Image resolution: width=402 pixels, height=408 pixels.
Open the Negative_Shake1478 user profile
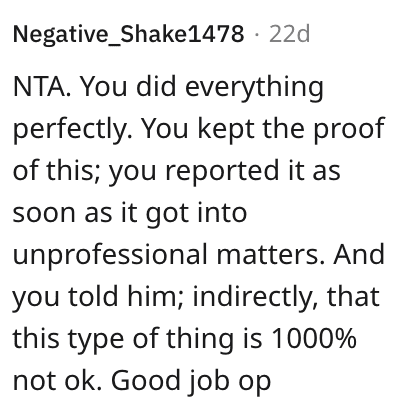(x=128, y=34)
